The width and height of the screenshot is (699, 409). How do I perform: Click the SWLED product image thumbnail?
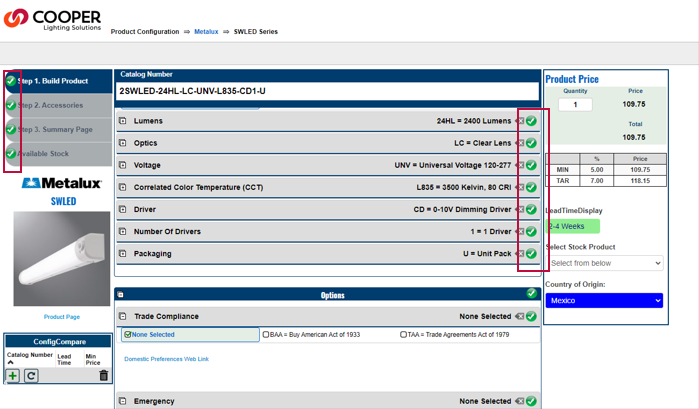pyautogui.click(x=62, y=259)
